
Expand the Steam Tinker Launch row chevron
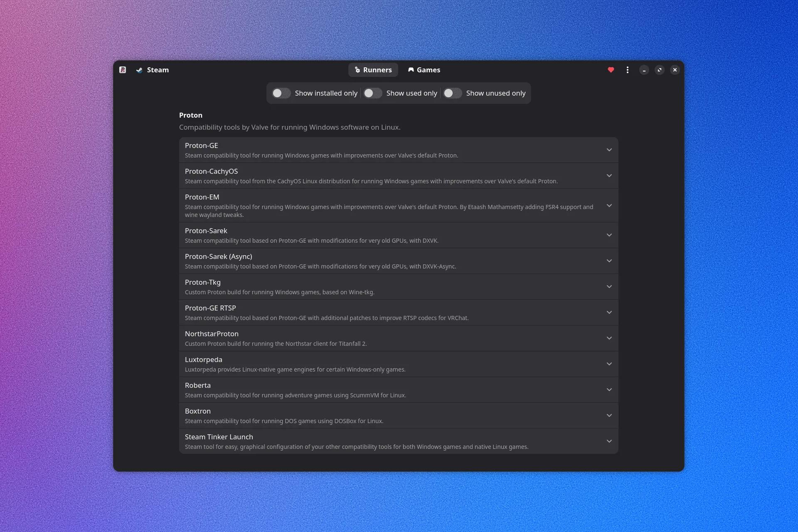[x=609, y=441]
